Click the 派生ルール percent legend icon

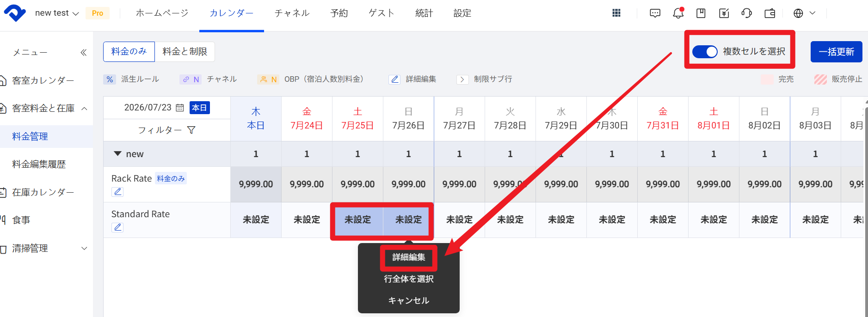coord(110,79)
